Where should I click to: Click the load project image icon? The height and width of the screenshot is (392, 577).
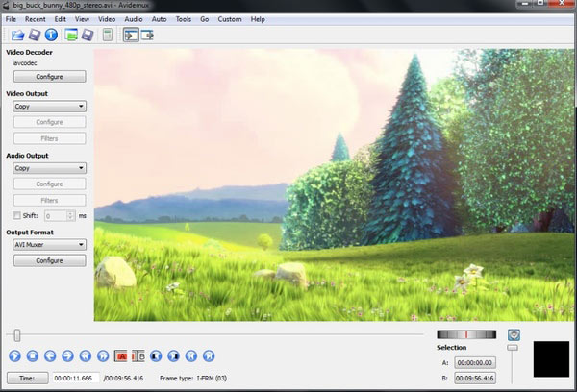tap(71, 36)
